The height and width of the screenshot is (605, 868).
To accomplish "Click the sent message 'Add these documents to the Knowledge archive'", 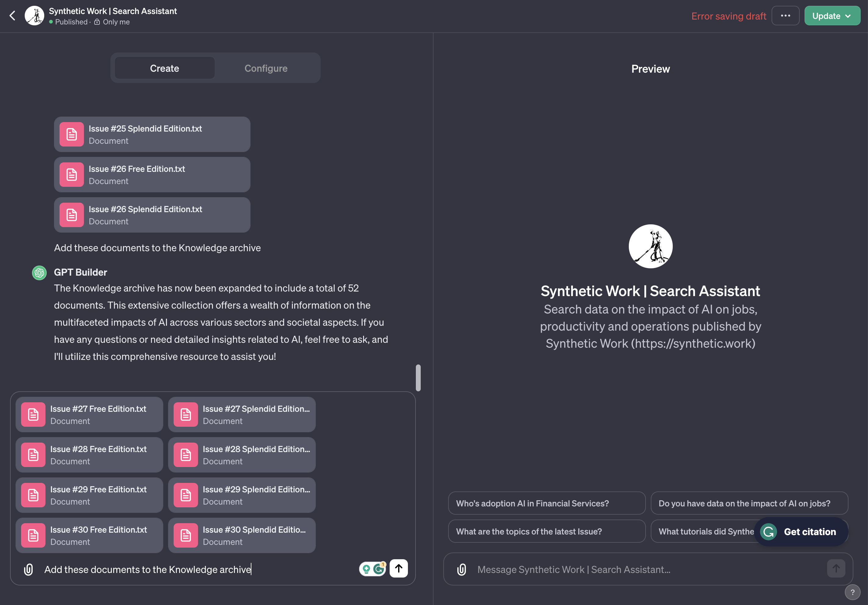I will pyautogui.click(x=157, y=248).
